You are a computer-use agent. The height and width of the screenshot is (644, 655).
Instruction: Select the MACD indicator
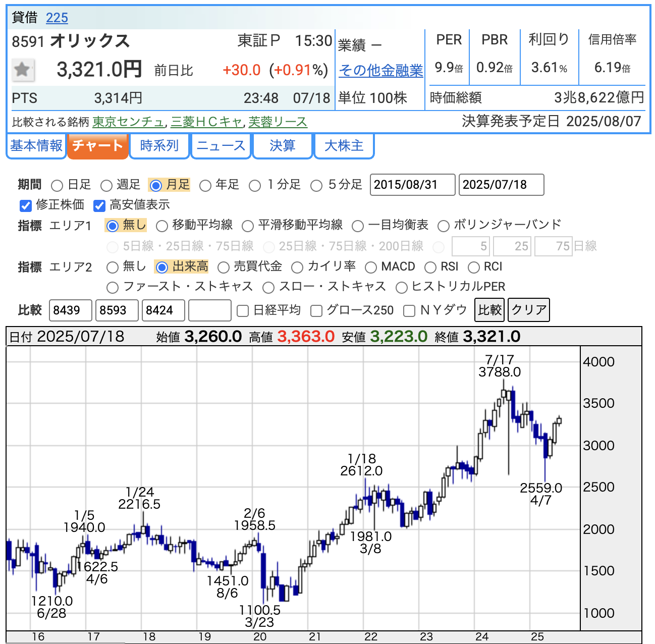pyautogui.click(x=371, y=267)
